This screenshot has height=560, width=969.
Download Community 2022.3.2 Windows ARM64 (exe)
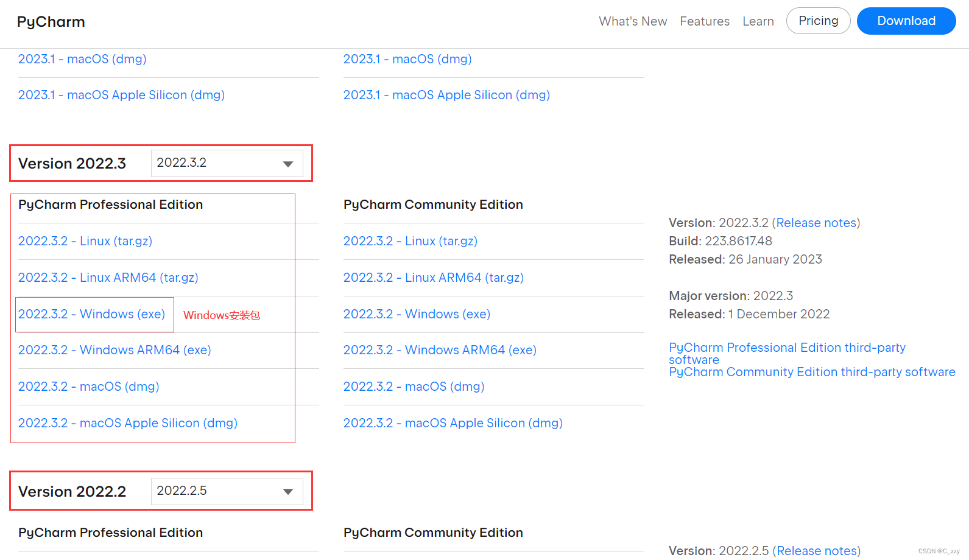pos(440,350)
